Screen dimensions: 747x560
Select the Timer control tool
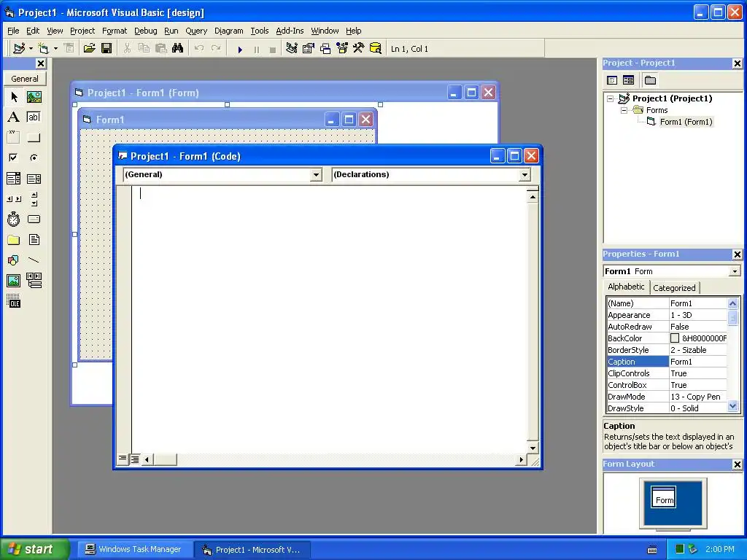coord(14,219)
